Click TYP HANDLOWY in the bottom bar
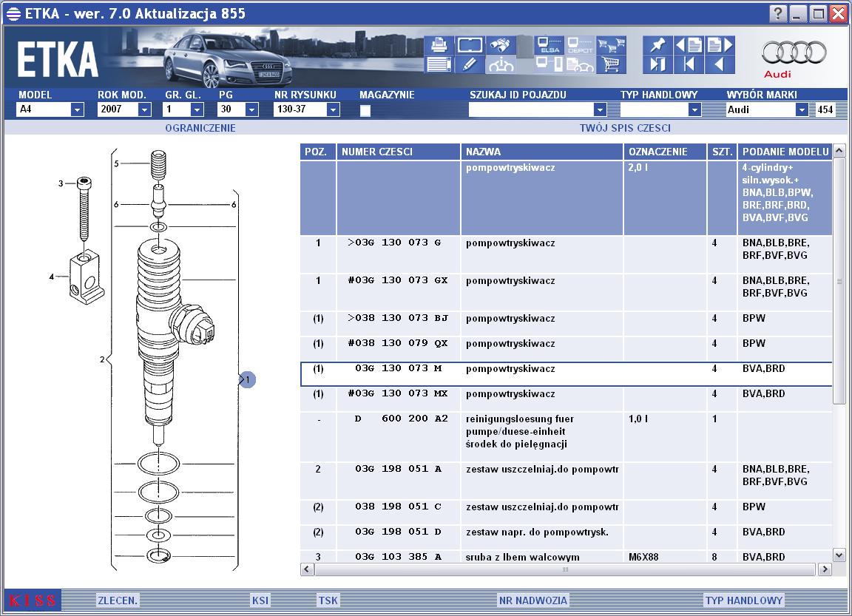The width and height of the screenshot is (852, 616). pyautogui.click(x=744, y=600)
